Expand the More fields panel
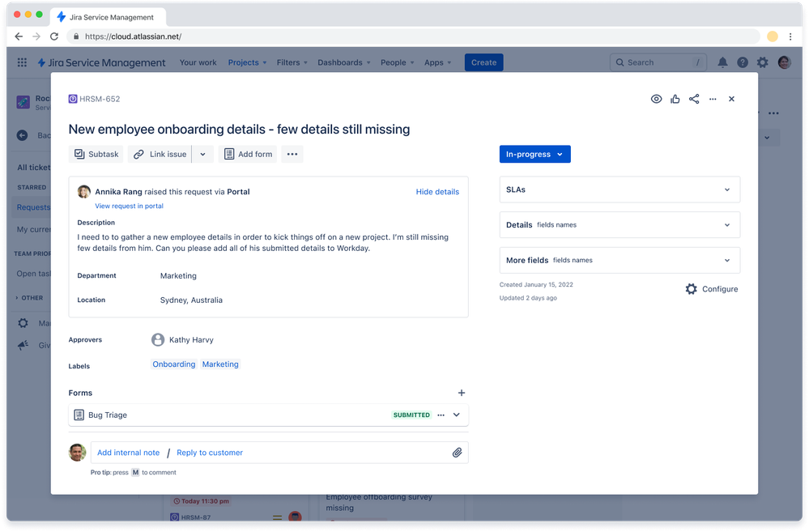The height and width of the screenshot is (532, 809). (620, 260)
